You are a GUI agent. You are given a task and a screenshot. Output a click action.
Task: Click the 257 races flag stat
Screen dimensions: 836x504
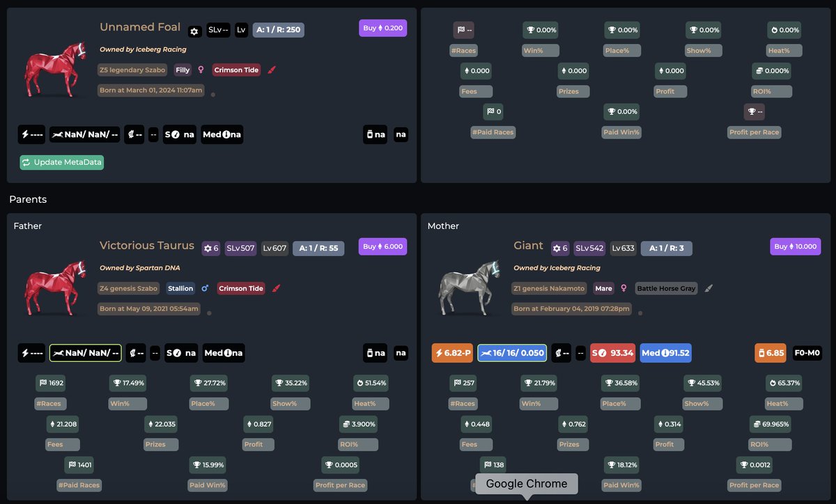click(464, 383)
